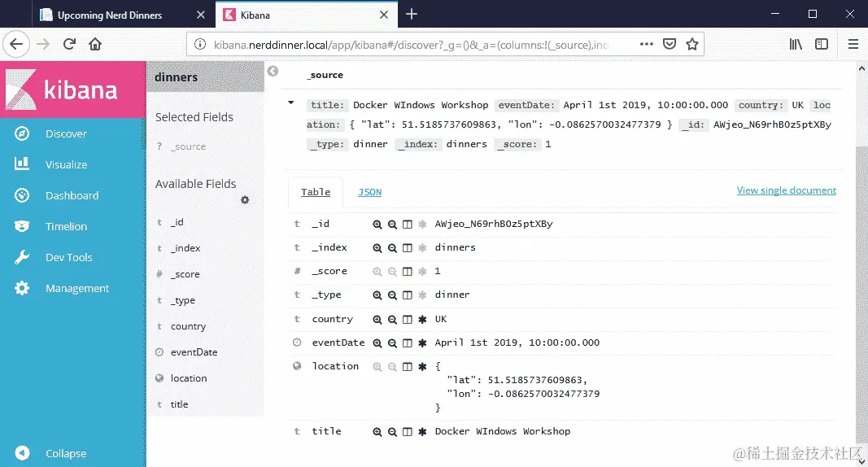Open the Firefox hamburger menu

(853, 44)
